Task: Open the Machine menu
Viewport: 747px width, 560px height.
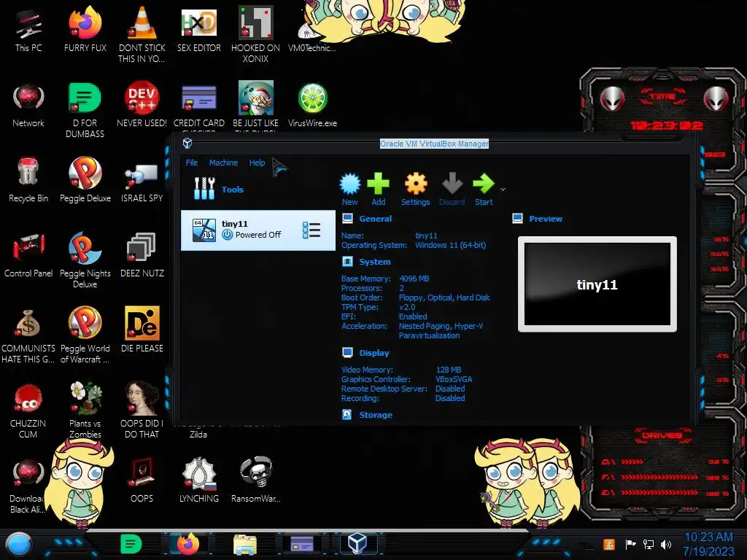Action: click(x=223, y=163)
